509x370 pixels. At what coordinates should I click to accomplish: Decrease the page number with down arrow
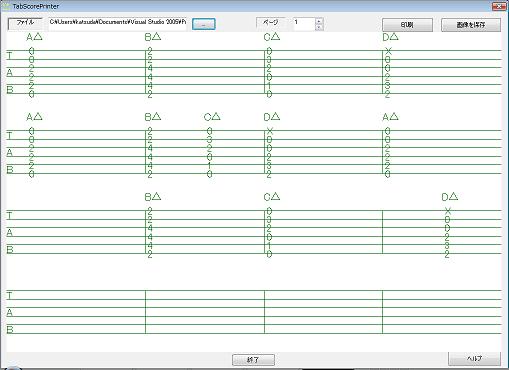(x=319, y=27)
